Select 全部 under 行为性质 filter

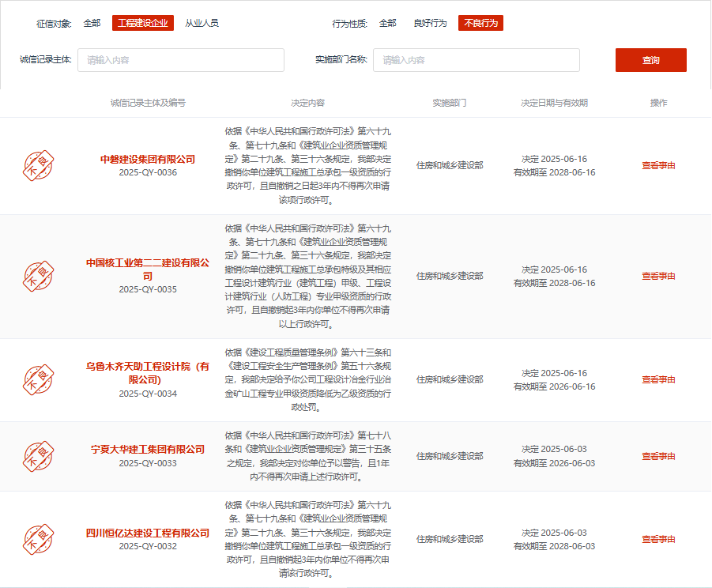(387, 24)
